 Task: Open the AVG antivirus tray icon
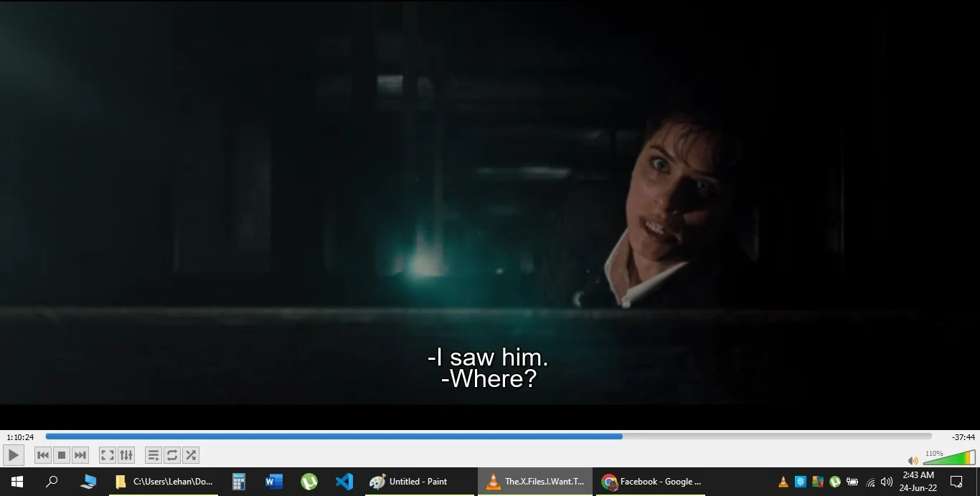click(818, 482)
